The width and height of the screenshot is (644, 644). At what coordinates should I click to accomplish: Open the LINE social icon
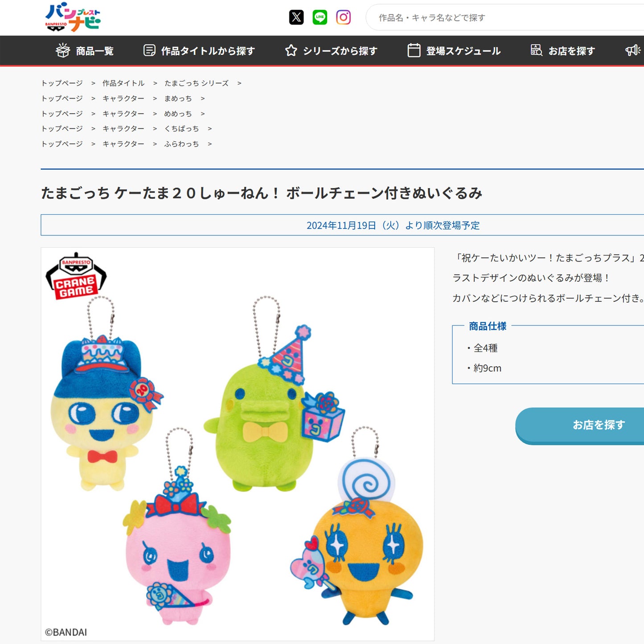(320, 17)
